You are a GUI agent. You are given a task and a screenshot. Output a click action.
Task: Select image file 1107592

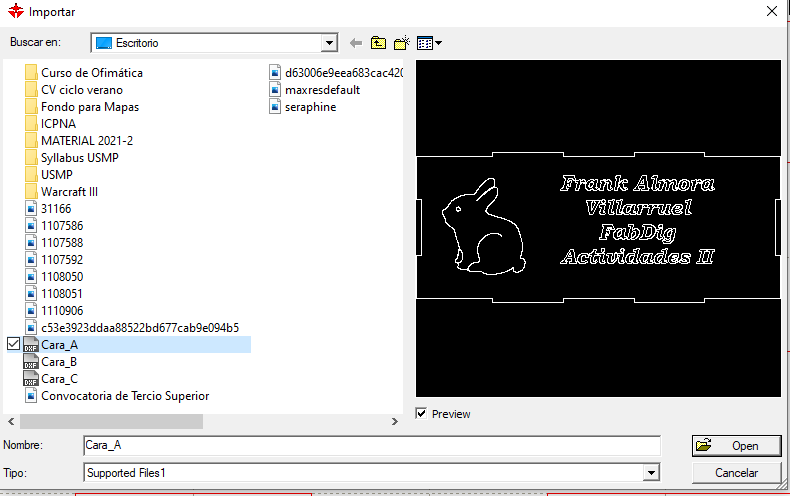(54, 260)
